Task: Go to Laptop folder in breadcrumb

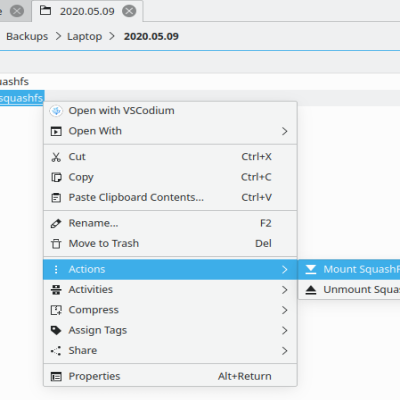Action: coord(85,36)
